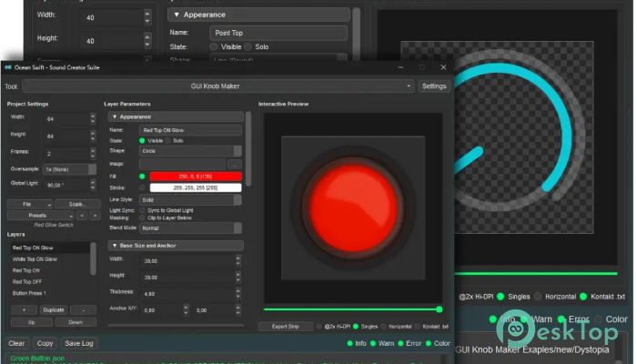Step the Frames count value
The height and width of the screenshot is (364, 637).
pyautogui.click(x=93, y=154)
